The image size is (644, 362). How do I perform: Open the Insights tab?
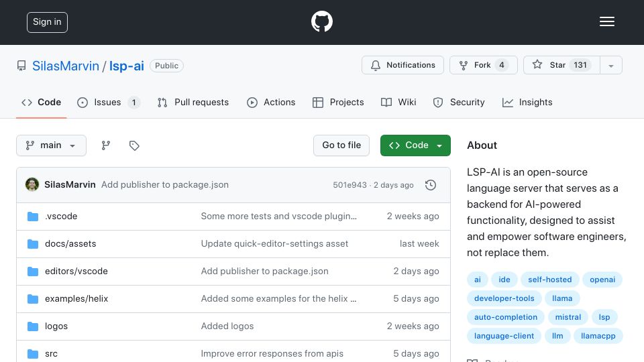pyautogui.click(x=527, y=102)
